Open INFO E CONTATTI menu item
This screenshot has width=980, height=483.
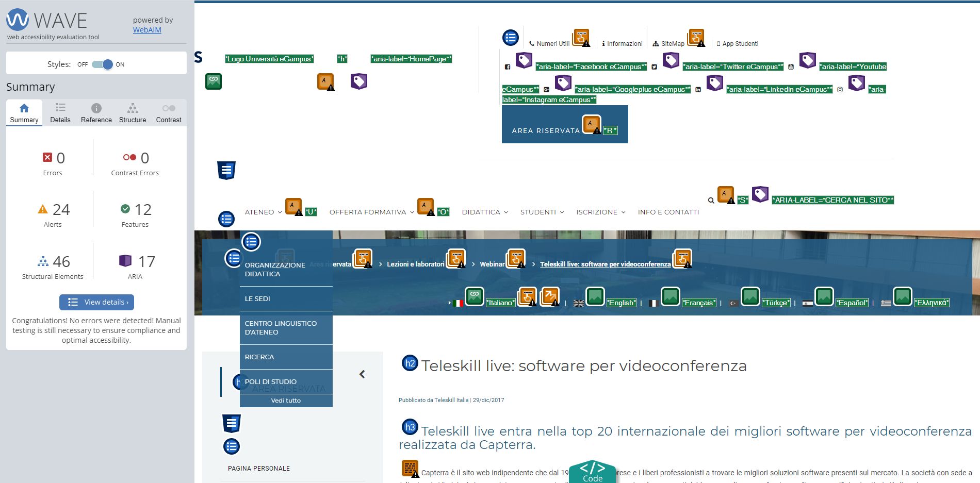coord(668,212)
